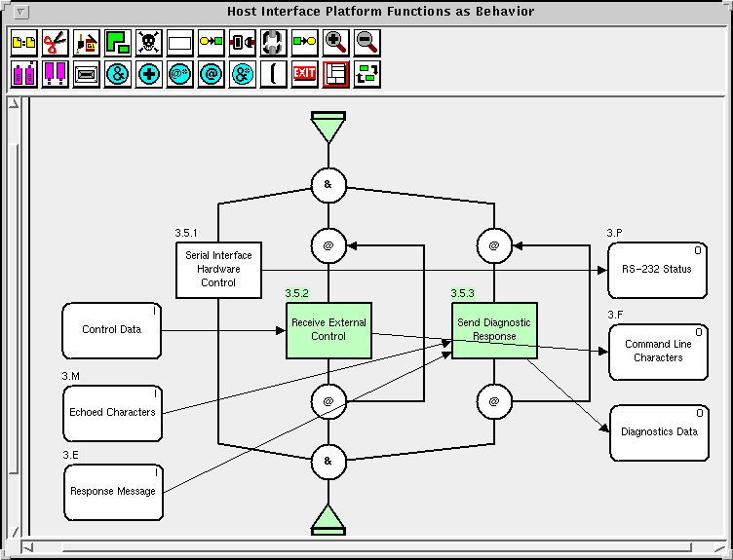Click the zoom out magnifier icon

pyautogui.click(x=367, y=43)
